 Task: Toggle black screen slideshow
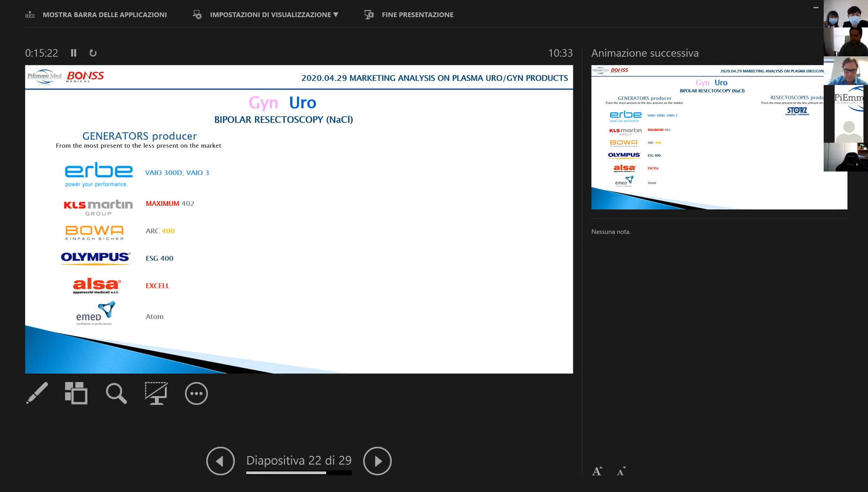coord(156,393)
